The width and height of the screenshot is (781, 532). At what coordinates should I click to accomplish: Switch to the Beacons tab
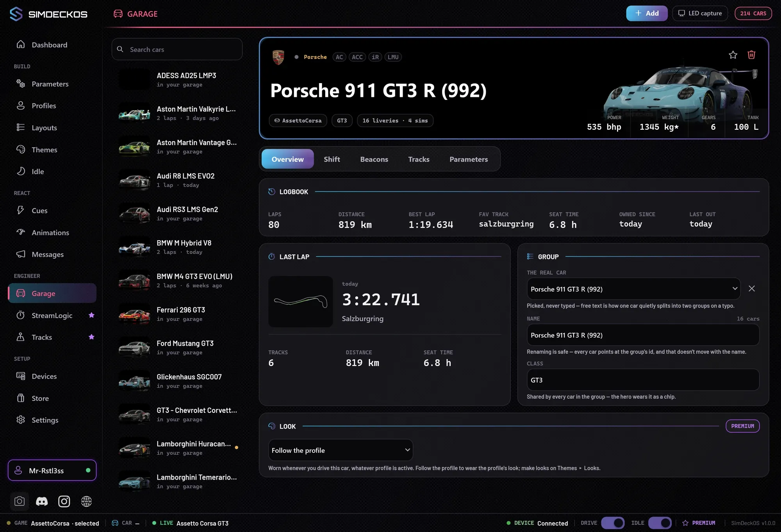374,159
